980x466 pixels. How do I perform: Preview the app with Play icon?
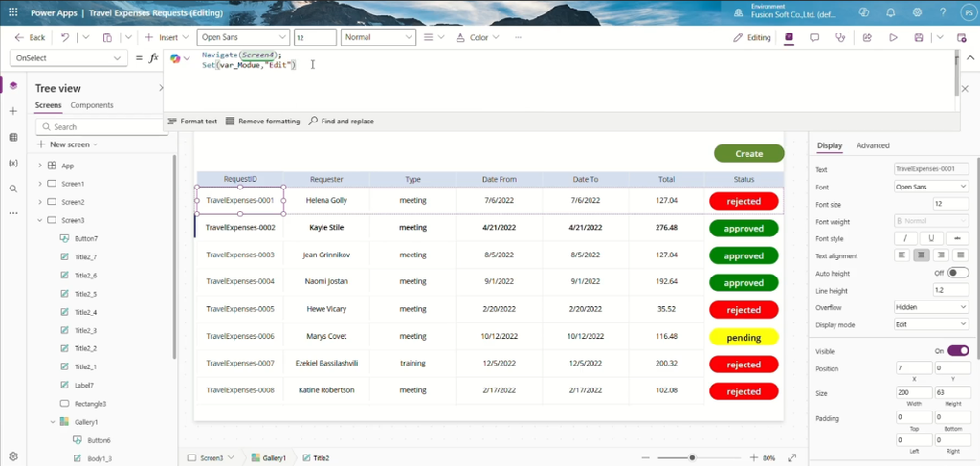893,37
